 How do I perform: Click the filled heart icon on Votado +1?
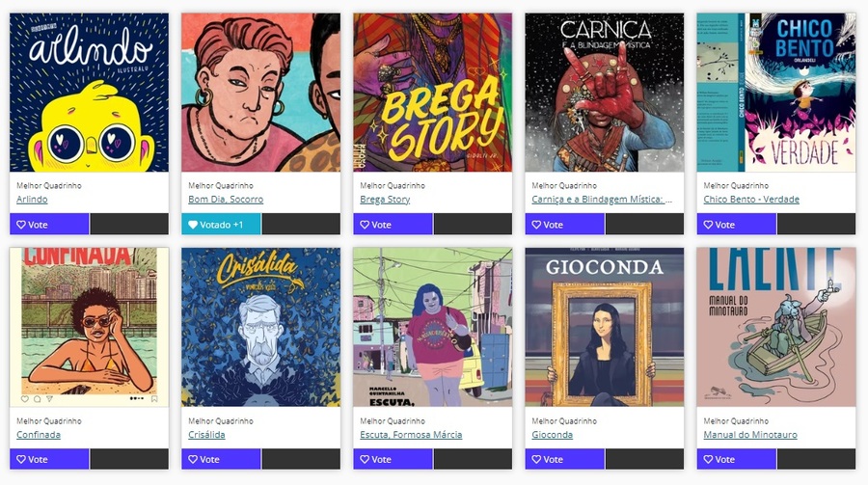click(x=193, y=225)
